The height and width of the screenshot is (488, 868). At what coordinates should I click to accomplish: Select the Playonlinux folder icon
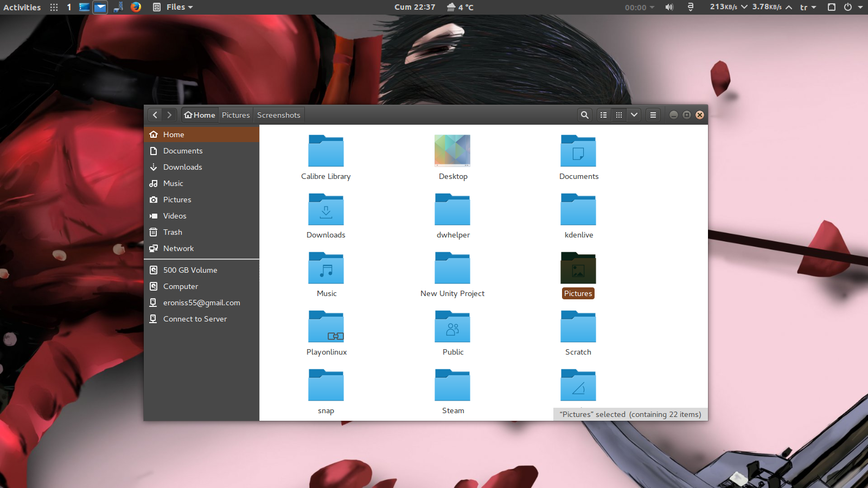(326, 326)
